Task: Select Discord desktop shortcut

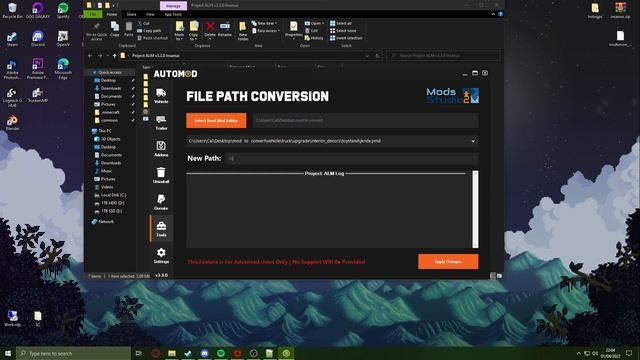Action: pos(38,38)
